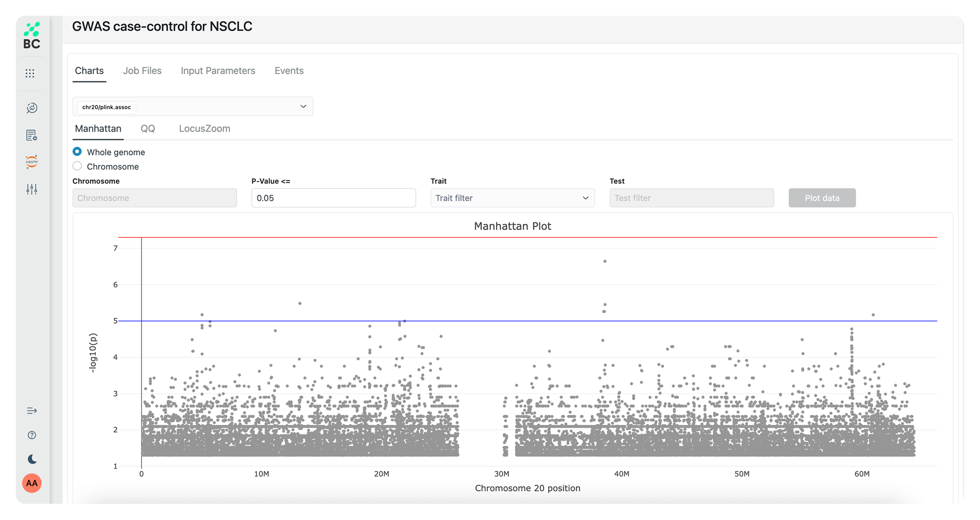Expand sidebar using arrow lines icon

click(x=32, y=410)
